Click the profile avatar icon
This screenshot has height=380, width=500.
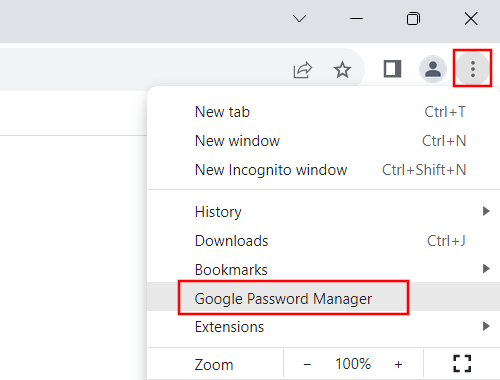point(433,69)
